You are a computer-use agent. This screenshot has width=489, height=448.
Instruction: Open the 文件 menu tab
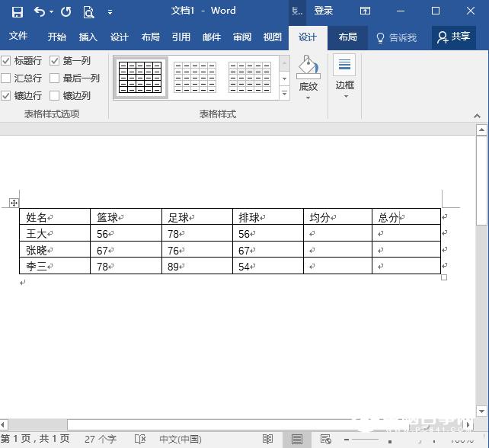click(x=18, y=36)
